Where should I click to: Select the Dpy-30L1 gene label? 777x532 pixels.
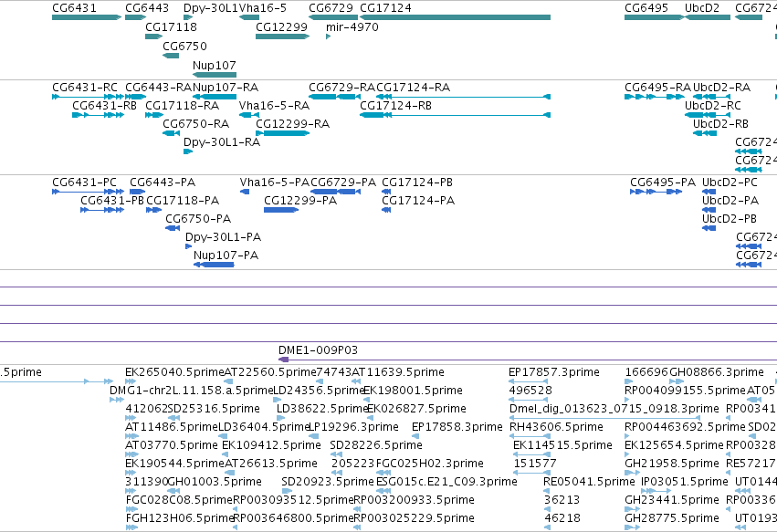point(211,8)
